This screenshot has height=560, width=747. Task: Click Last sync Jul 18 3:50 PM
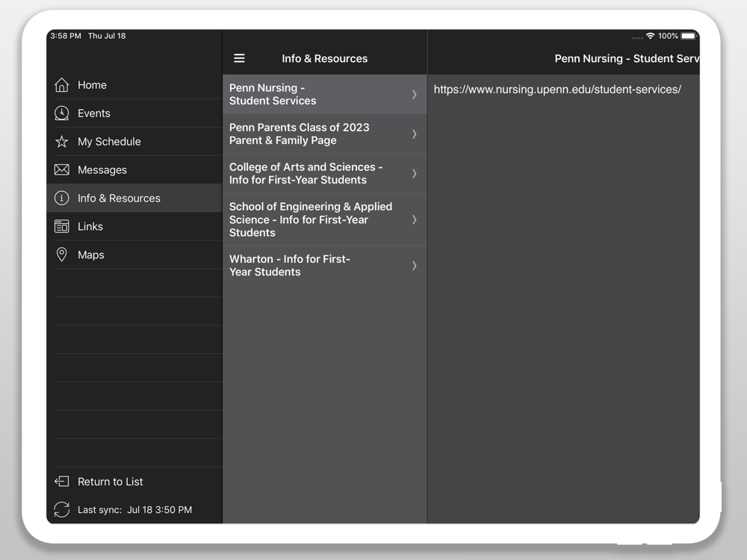[134, 509]
